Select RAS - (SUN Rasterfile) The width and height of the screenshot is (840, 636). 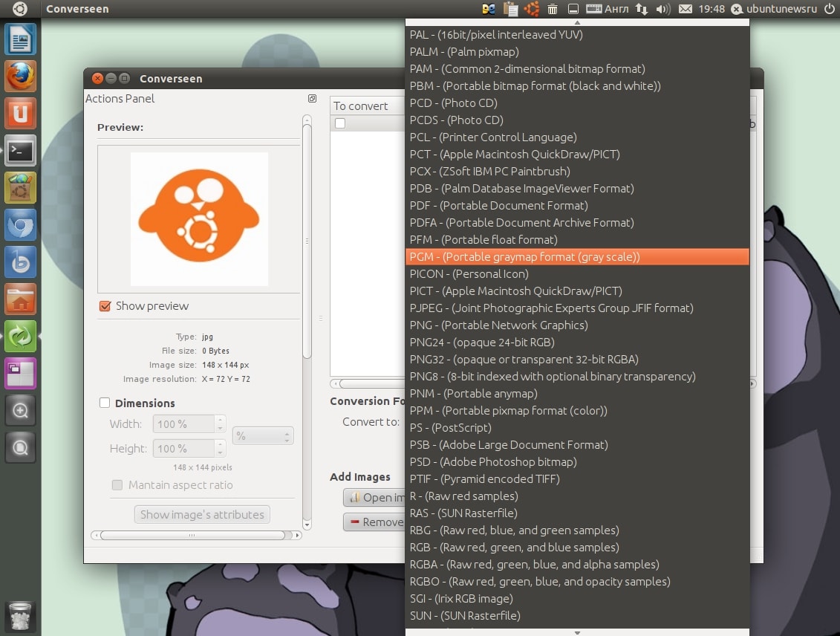577,513
